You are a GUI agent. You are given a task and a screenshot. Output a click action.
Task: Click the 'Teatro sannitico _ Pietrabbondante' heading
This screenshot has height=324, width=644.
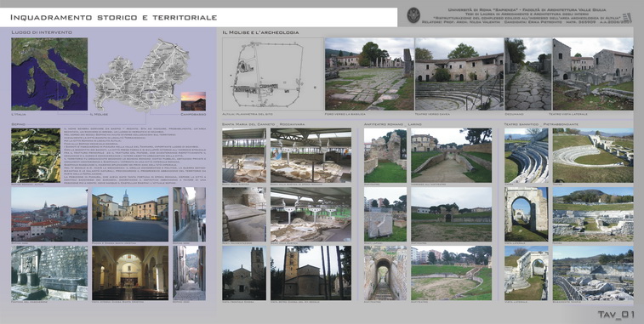tap(541, 123)
